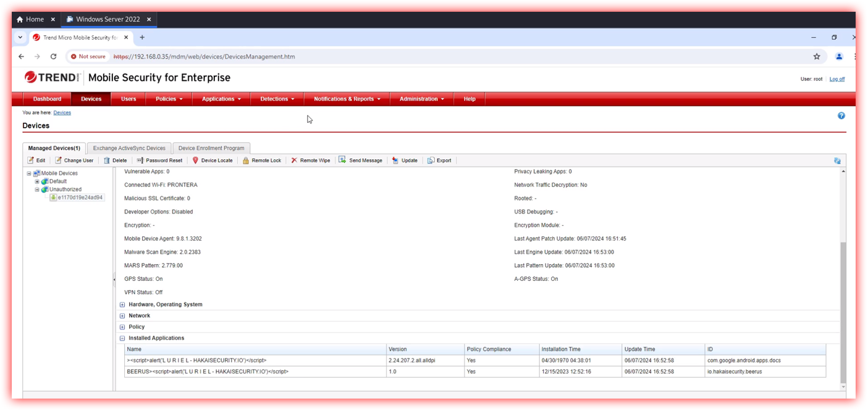Image resolution: width=868 pixels, height=411 pixels.
Task: Go to the Dashboard menu
Action: click(x=48, y=99)
